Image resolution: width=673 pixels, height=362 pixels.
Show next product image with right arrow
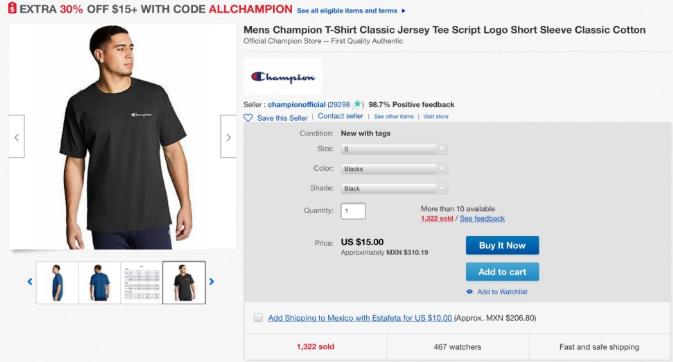click(228, 137)
